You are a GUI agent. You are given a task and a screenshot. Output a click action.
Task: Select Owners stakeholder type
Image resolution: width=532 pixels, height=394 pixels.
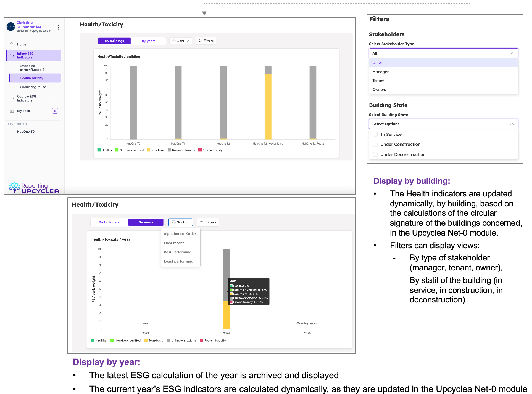pyautogui.click(x=444, y=90)
